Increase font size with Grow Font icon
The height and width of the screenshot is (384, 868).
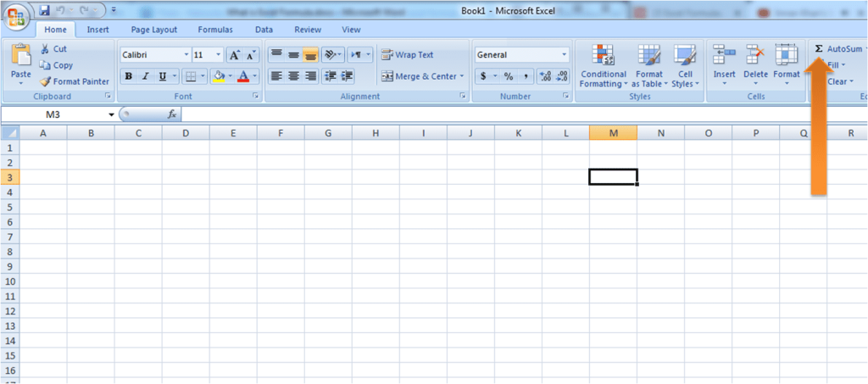[235, 55]
